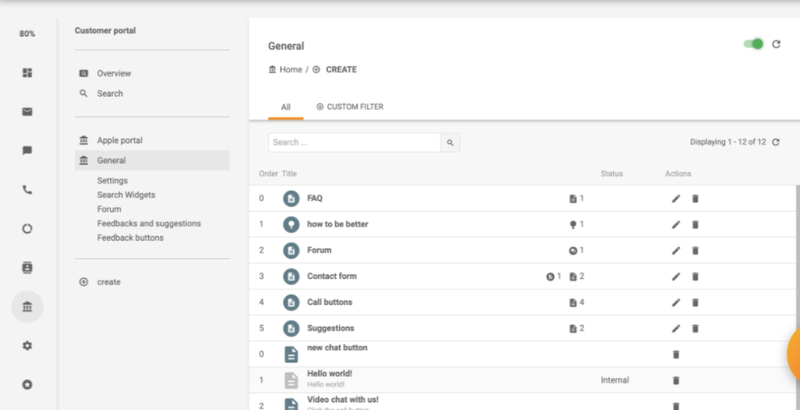Edit the how to be better row
This screenshot has width=800, height=410.
click(x=676, y=224)
